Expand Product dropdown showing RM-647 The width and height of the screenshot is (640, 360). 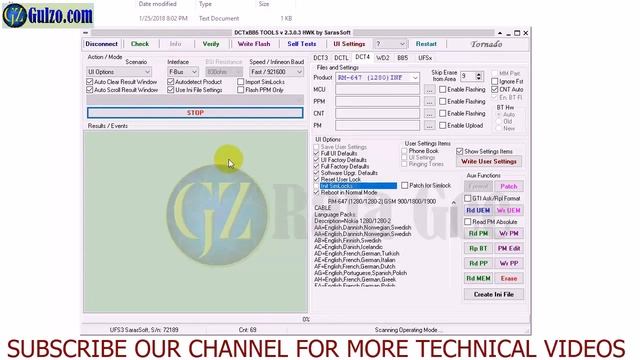[x=377, y=78]
